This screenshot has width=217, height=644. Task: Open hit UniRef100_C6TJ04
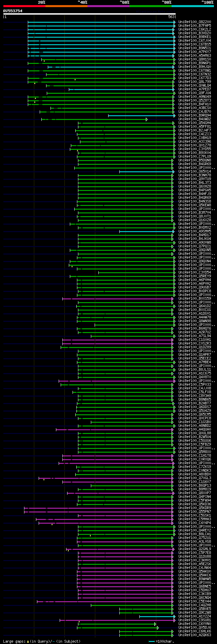[195, 41]
